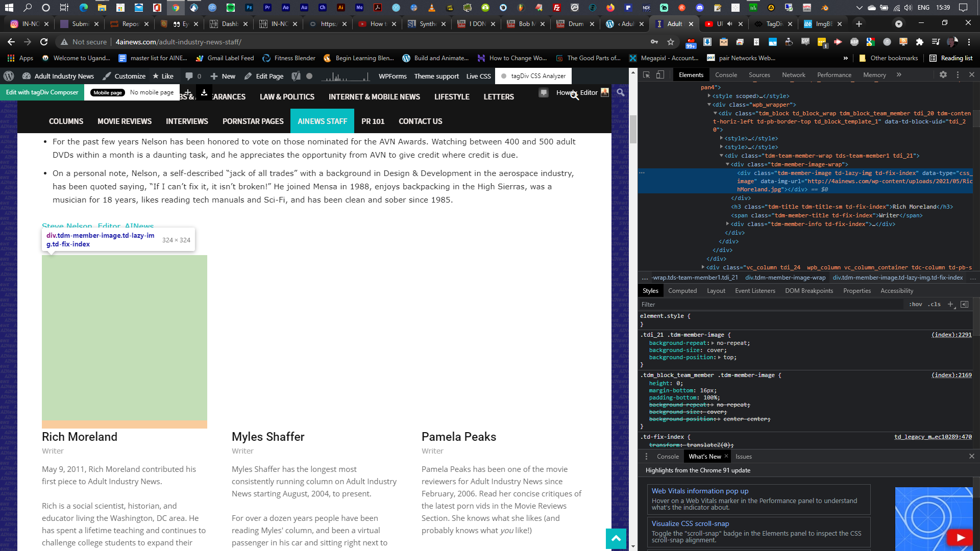This screenshot has height=551, width=980.
Task: Open the site search magnifier icon
Action: [621, 92]
